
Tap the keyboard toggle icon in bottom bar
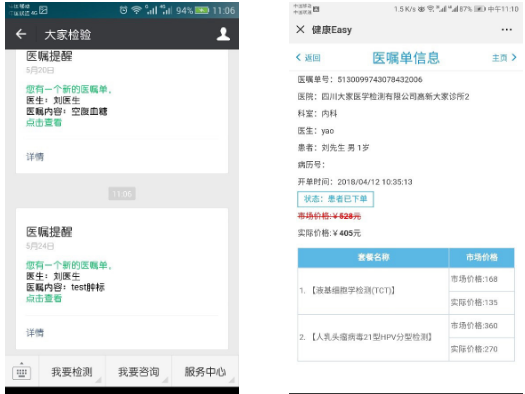tap(22, 372)
